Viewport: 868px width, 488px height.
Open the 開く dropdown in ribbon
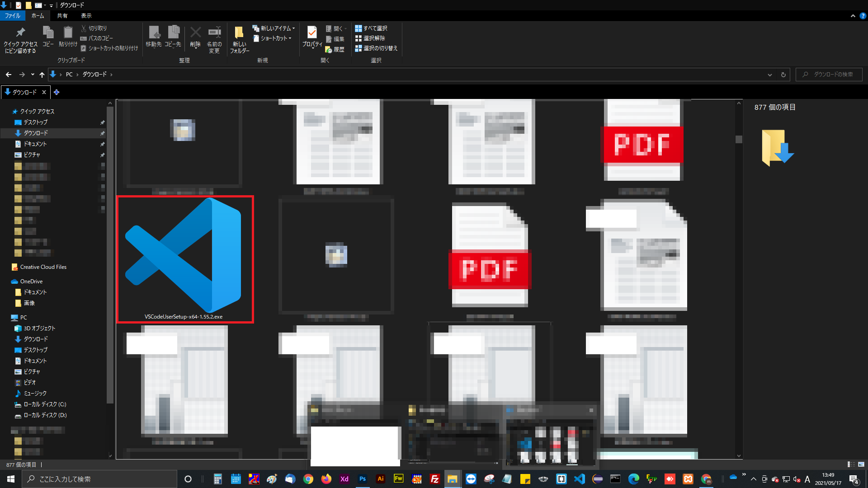tap(336, 28)
